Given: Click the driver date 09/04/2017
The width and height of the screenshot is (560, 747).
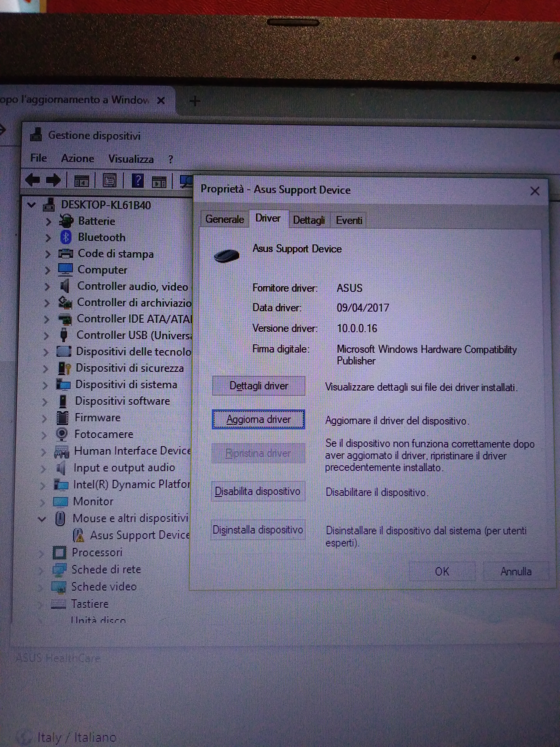Looking at the screenshot, I should click(363, 308).
